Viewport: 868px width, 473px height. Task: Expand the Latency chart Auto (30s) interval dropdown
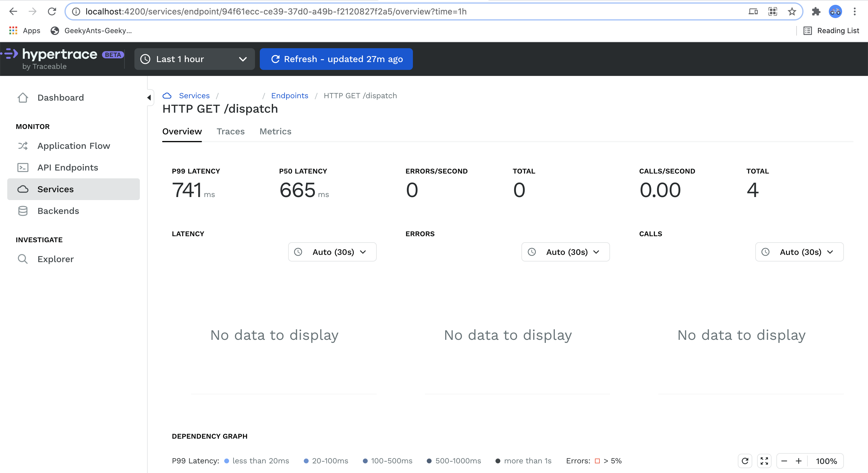coord(332,252)
